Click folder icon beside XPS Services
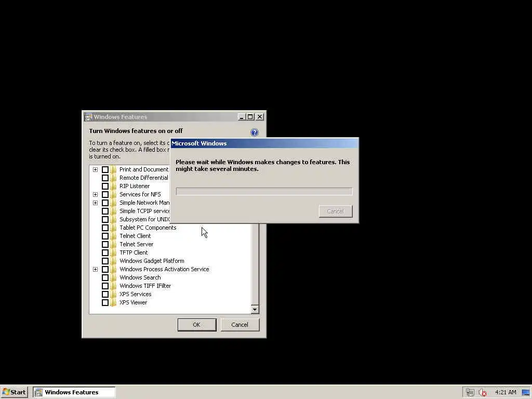The height and width of the screenshot is (399, 532). (113, 294)
